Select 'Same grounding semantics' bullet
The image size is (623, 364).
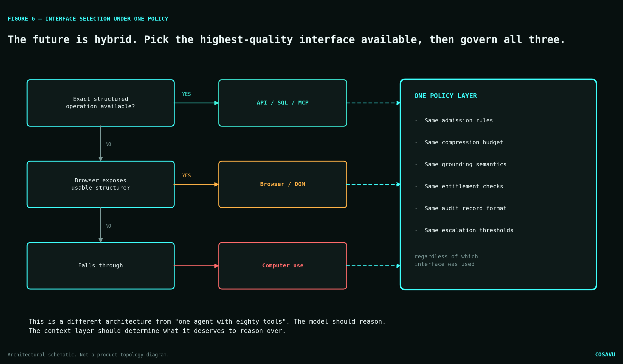[x=465, y=164]
